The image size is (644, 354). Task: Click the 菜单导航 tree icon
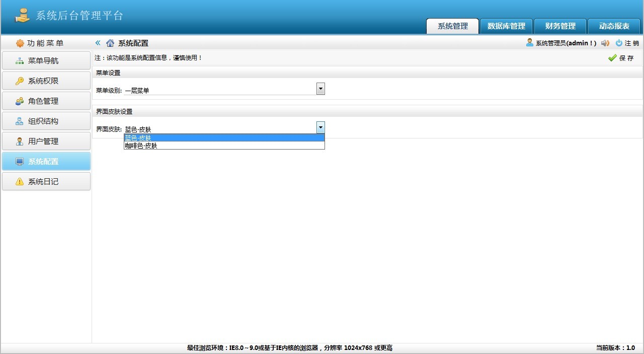(x=20, y=61)
